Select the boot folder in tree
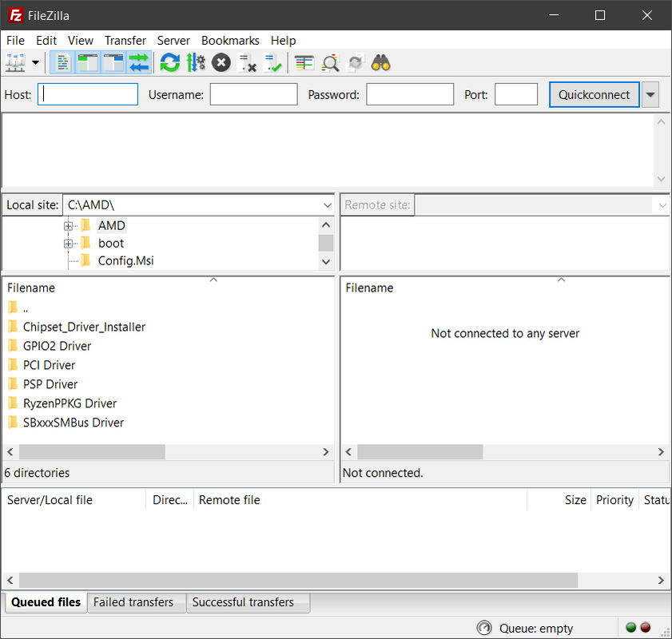 (110, 244)
